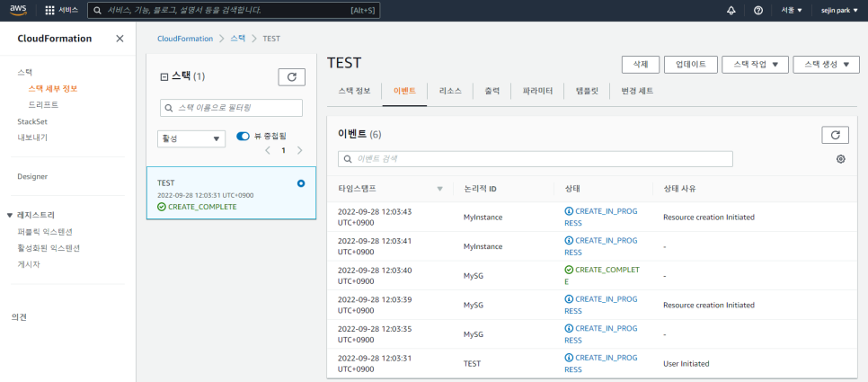Open events table settings gear

click(x=841, y=159)
